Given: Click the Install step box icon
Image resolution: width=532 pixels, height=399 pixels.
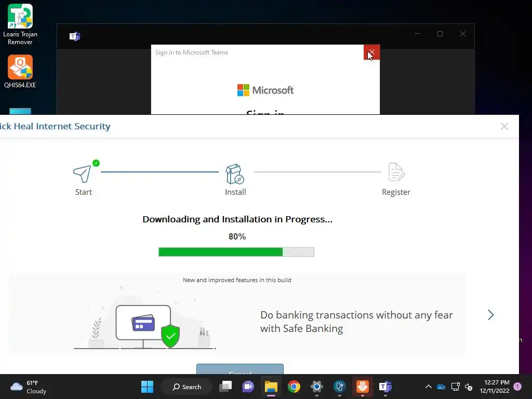Looking at the screenshot, I should click(x=235, y=174).
